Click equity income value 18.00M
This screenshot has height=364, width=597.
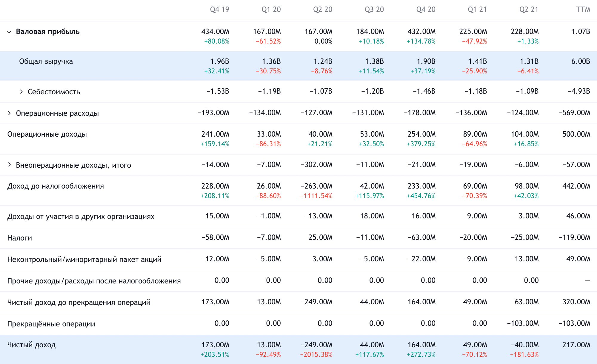click(x=372, y=216)
